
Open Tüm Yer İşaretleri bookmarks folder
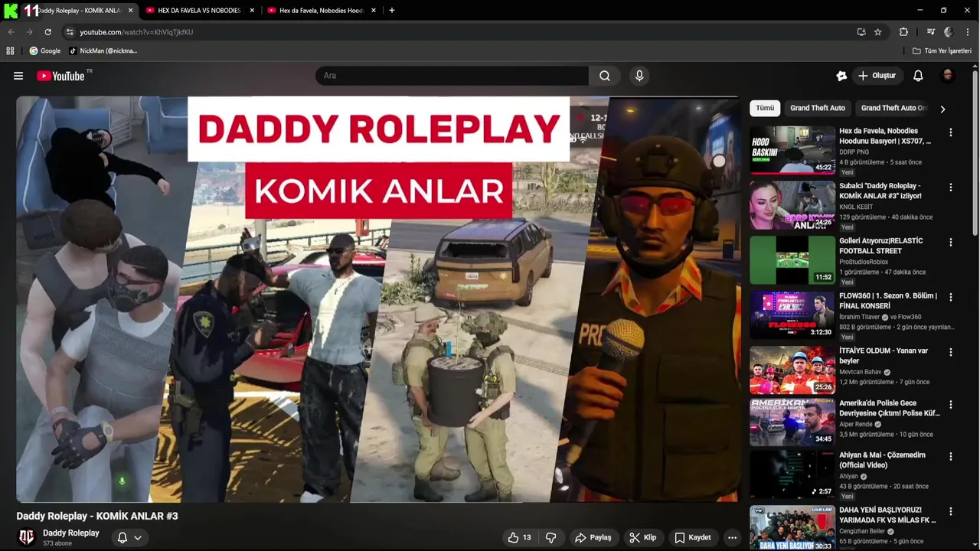(x=942, y=51)
